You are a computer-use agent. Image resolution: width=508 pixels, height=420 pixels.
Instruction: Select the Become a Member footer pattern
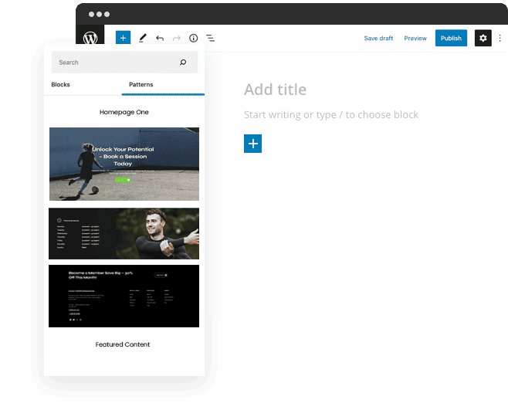[124, 296]
